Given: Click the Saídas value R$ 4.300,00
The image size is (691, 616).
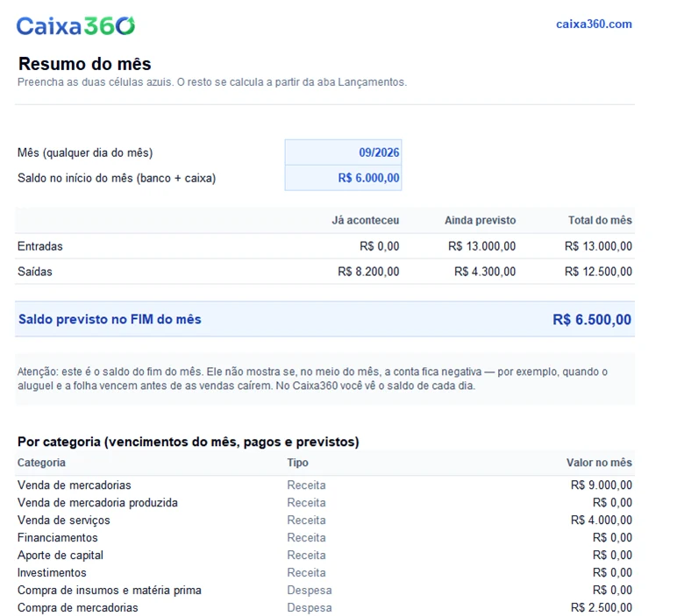Looking at the screenshot, I should pos(485,272).
